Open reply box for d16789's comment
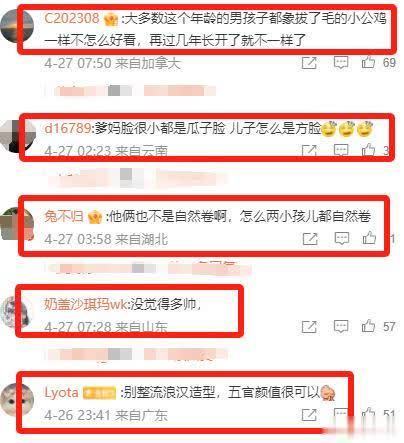 [x=341, y=150]
